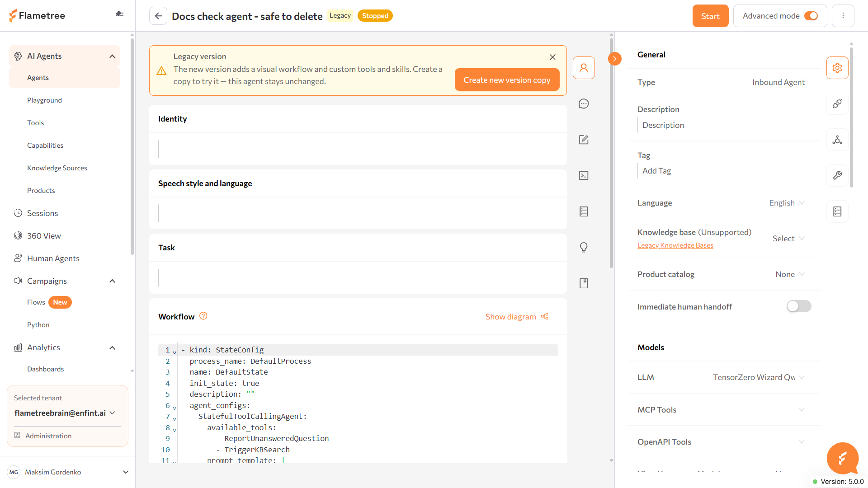The image size is (868, 488).
Task: Select the lightbulb section icon
Action: [x=584, y=247]
